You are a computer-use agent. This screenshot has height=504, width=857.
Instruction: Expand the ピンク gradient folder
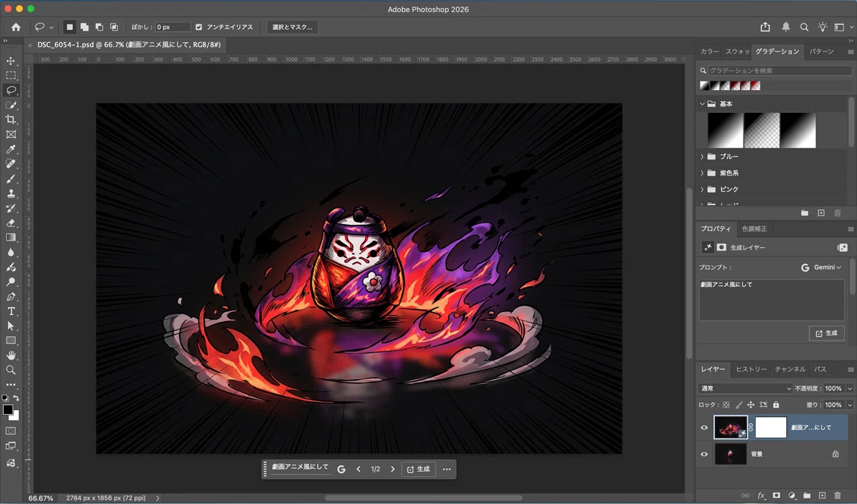click(x=702, y=189)
